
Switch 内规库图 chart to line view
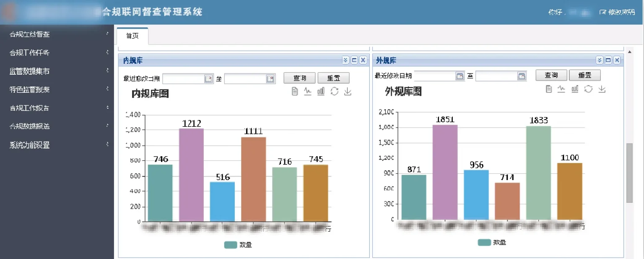point(308,92)
